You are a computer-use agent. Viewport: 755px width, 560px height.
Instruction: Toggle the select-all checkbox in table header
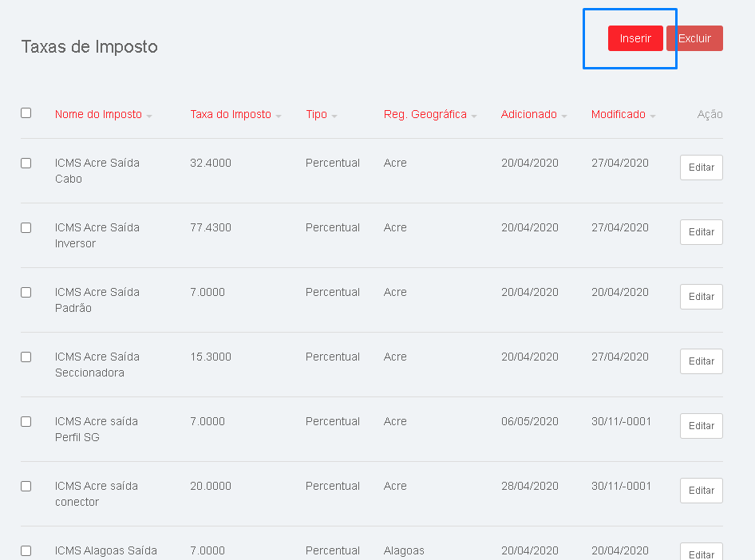26,113
